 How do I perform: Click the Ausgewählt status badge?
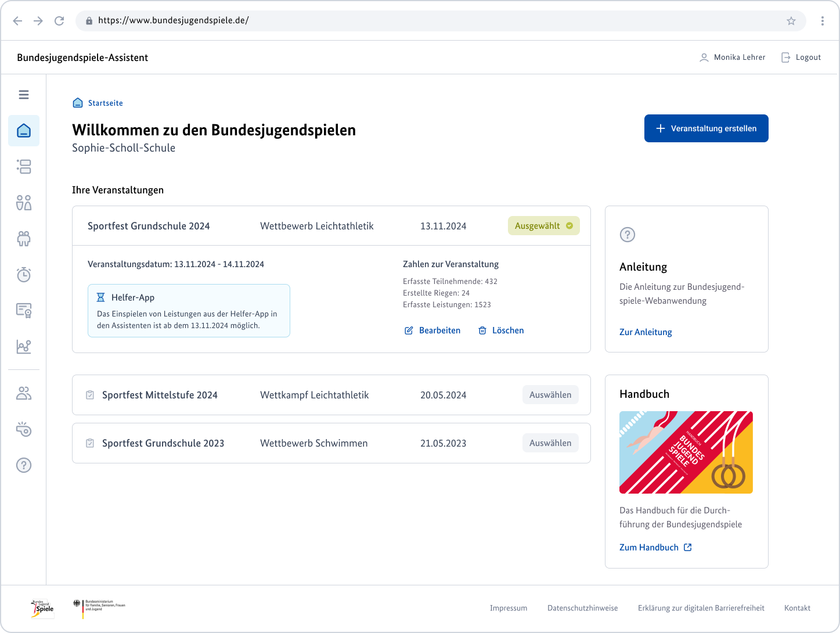(x=543, y=226)
